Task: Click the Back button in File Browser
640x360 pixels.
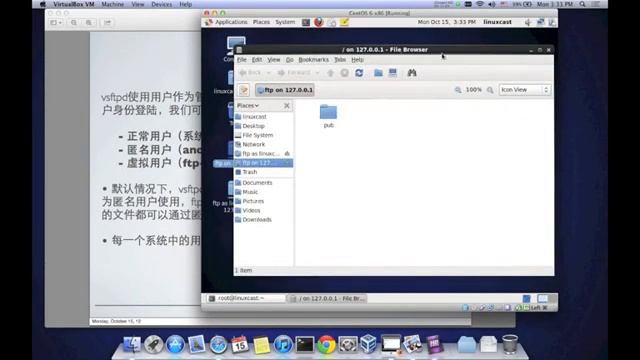Action: pos(250,73)
